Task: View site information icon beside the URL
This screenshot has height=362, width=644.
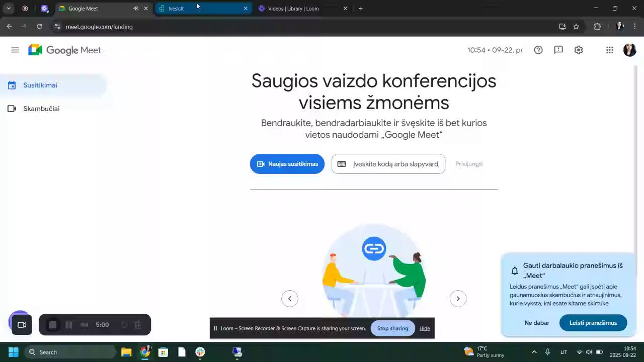Action: (x=57, y=27)
